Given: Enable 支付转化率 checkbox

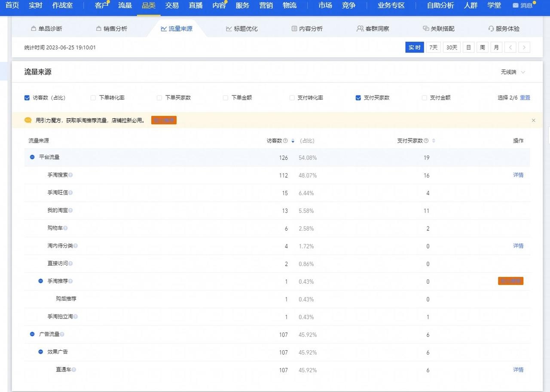Looking at the screenshot, I should coord(292,98).
